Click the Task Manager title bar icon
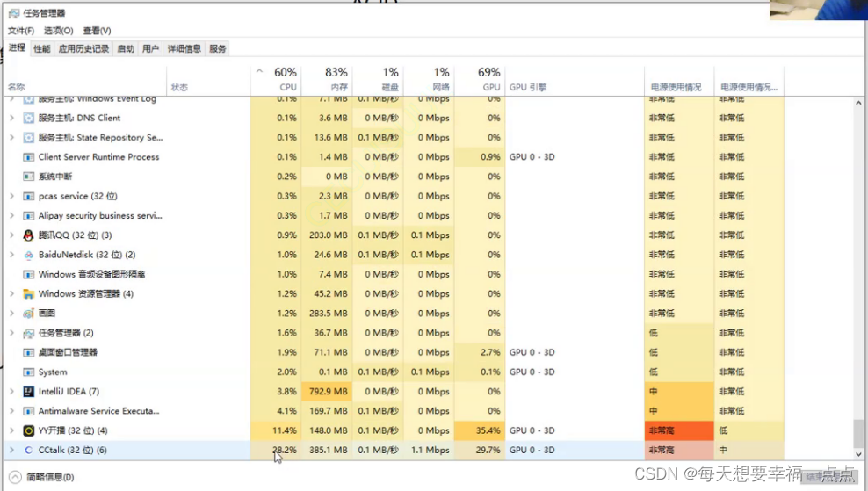Screen dimensions: 868x491 coord(14,12)
